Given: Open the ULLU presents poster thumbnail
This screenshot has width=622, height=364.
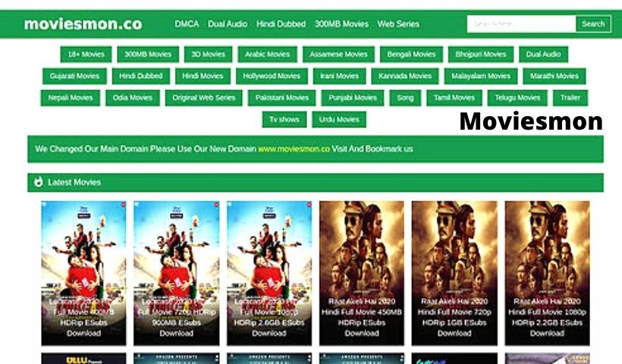Looking at the screenshot, I should click(83, 359).
